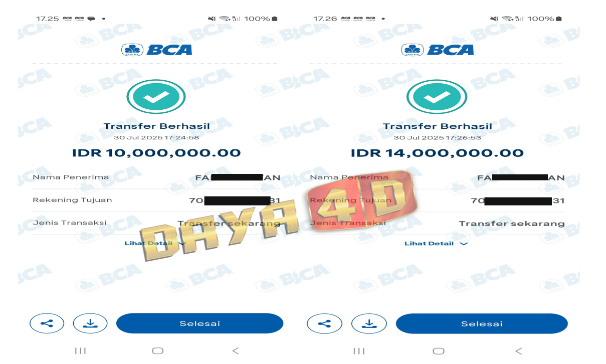Expand Lihat Detail on left receipt
The height and width of the screenshot is (364, 606).
(155, 243)
